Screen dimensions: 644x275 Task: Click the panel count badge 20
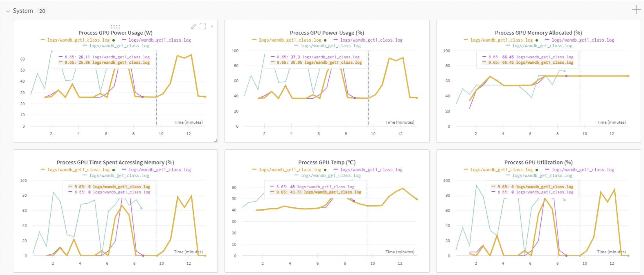(x=42, y=11)
